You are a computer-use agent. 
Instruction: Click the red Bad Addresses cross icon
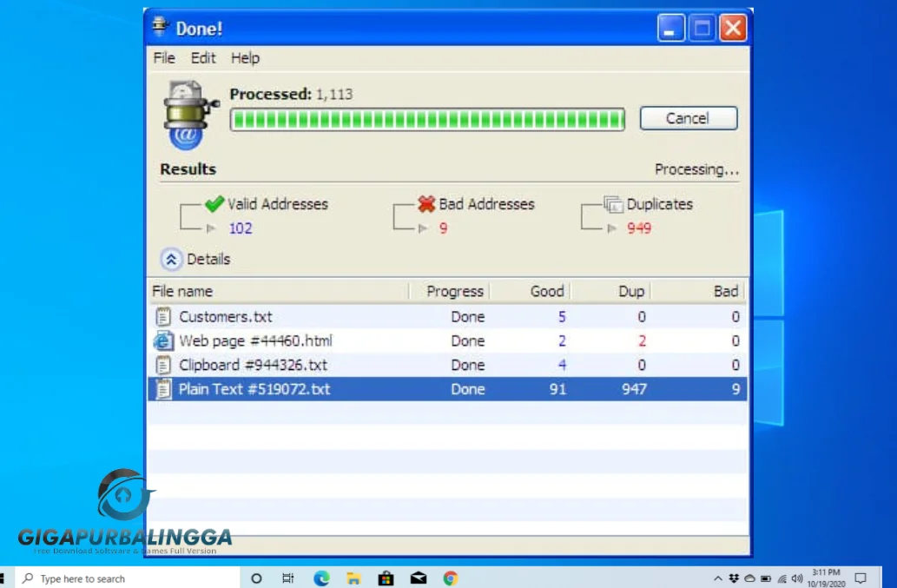(426, 203)
